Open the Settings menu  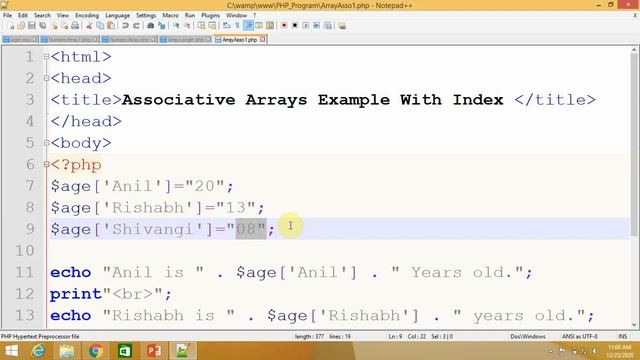pos(146,16)
